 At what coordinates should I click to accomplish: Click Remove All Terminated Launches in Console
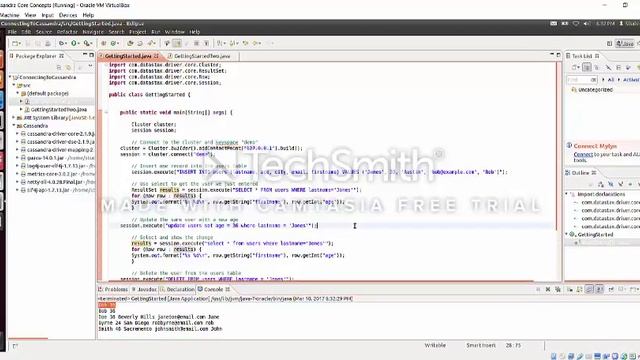pyautogui.click(x=558, y=289)
